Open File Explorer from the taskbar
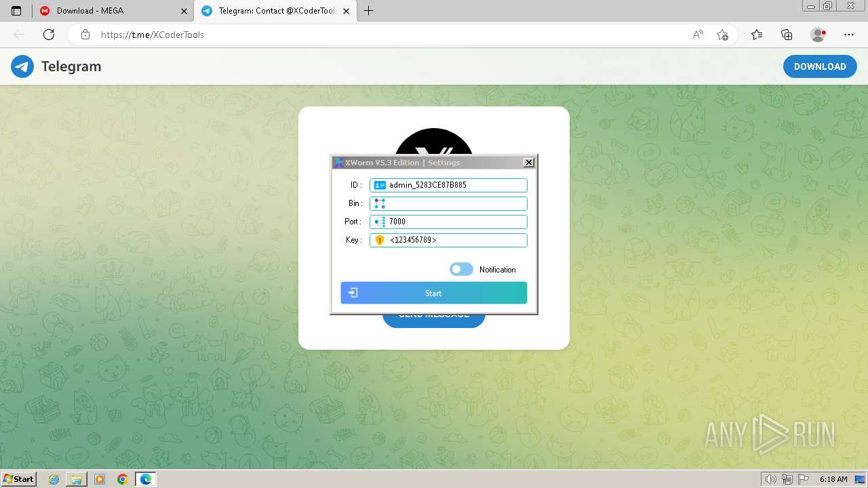868x488 pixels. click(77, 479)
